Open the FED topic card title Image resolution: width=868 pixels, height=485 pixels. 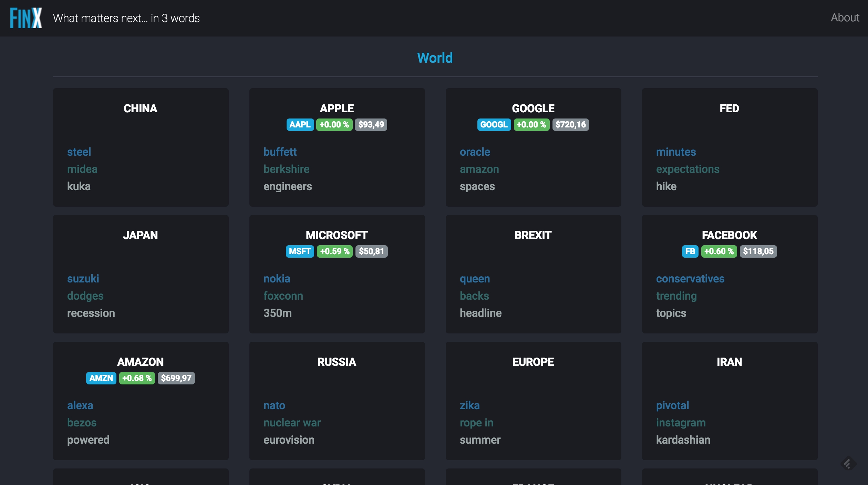(x=730, y=109)
